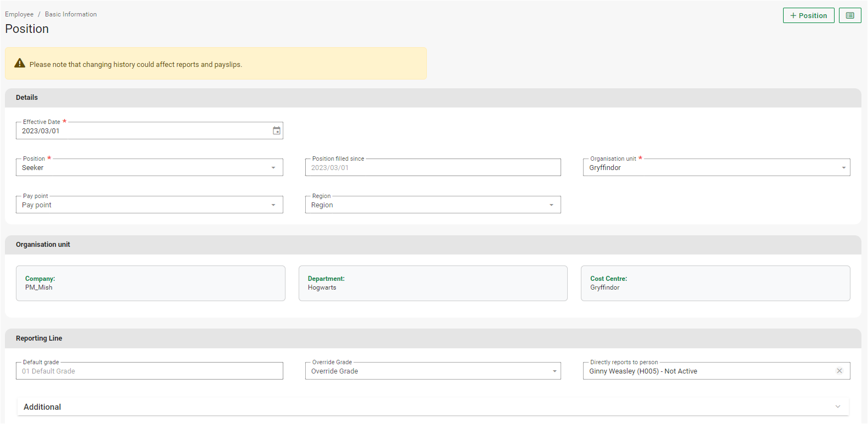Click the Default grade field
The width and height of the screenshot is (868, 424).
click(x=149, y=371)
